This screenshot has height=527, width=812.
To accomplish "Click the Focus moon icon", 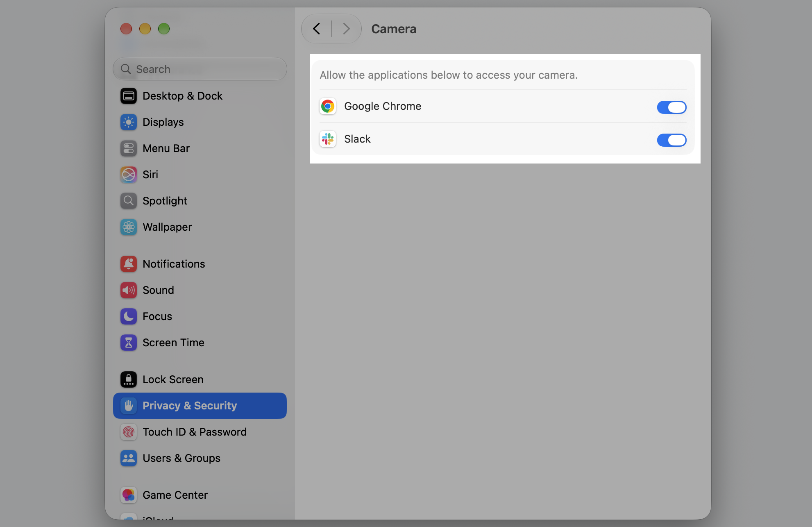I will pos(129,316).
